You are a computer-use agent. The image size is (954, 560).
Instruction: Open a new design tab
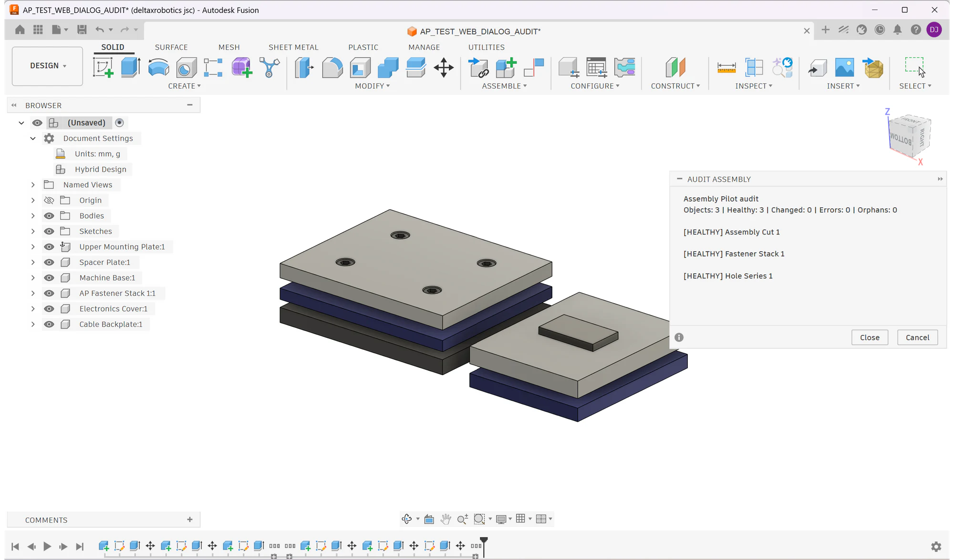tap(825, 30)
